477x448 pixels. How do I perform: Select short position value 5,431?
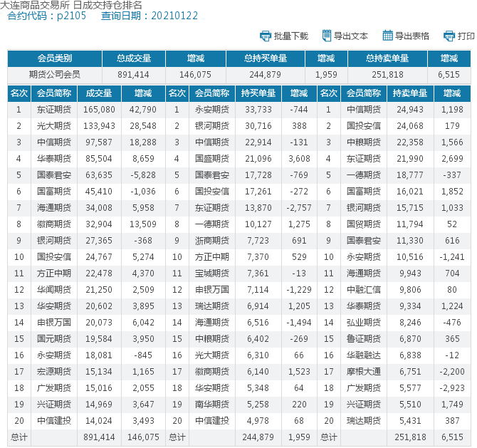tap(410, 421)
